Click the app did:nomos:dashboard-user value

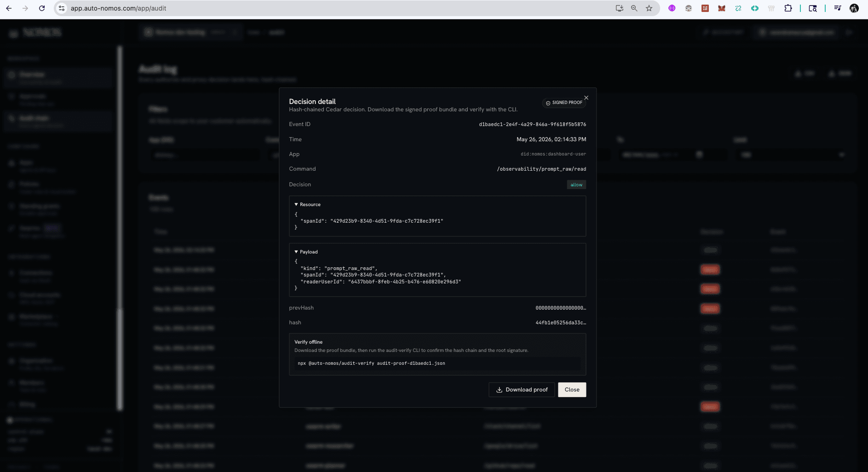[553, 154]
